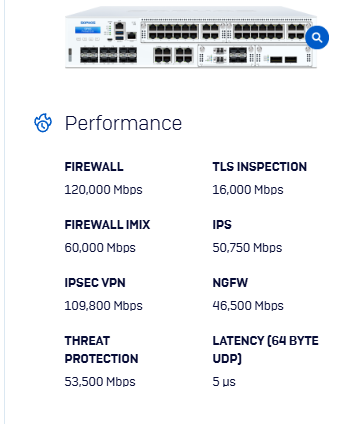This screenshot has height=424, width=364.
Task: Click the 120,000 Mbps firewall value
Action: point(103,190)
